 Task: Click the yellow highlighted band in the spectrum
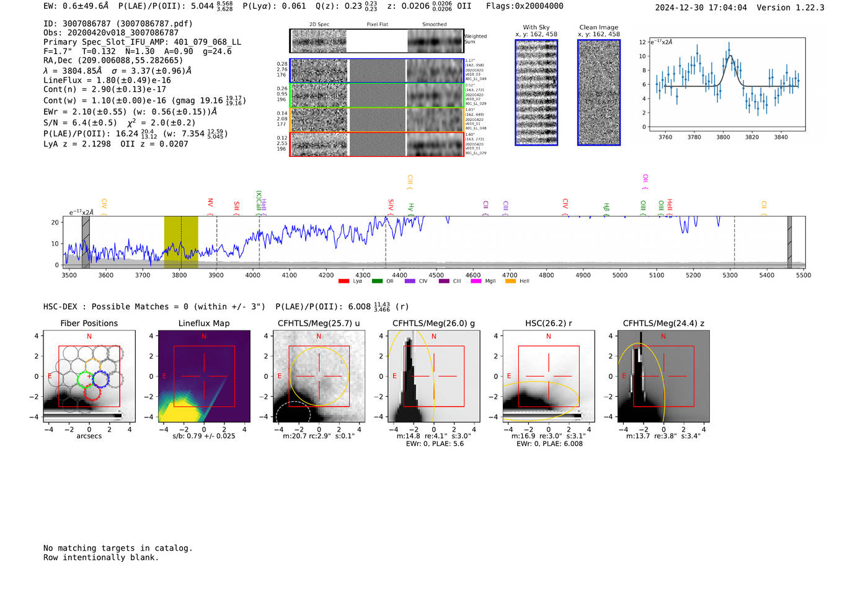point(181,242)
